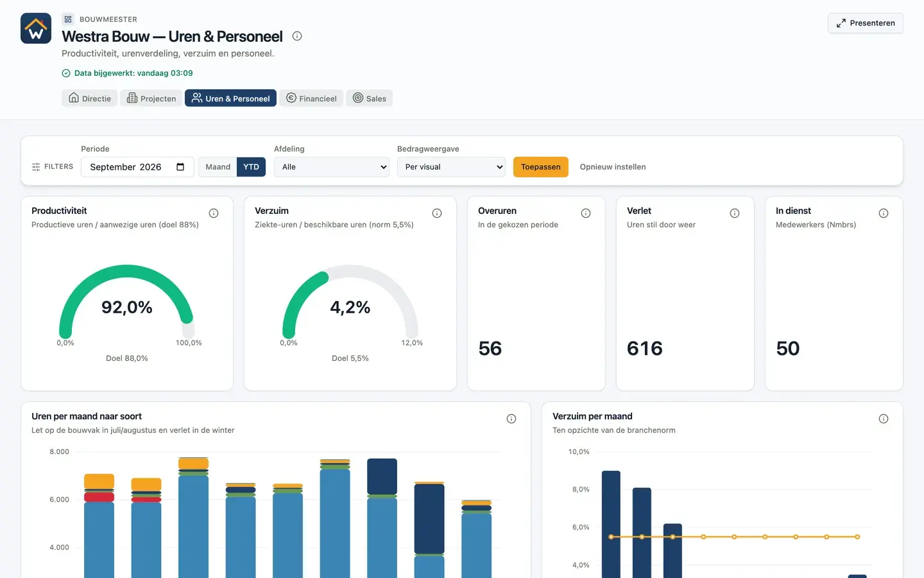
Task: Click the Verzuim per maand title
Action: (592, 416)
